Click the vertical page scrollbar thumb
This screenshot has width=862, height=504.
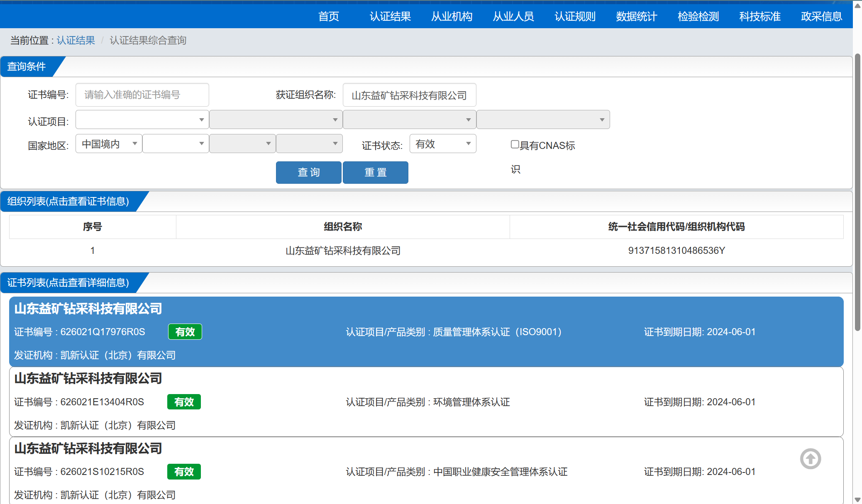(857, 192)
